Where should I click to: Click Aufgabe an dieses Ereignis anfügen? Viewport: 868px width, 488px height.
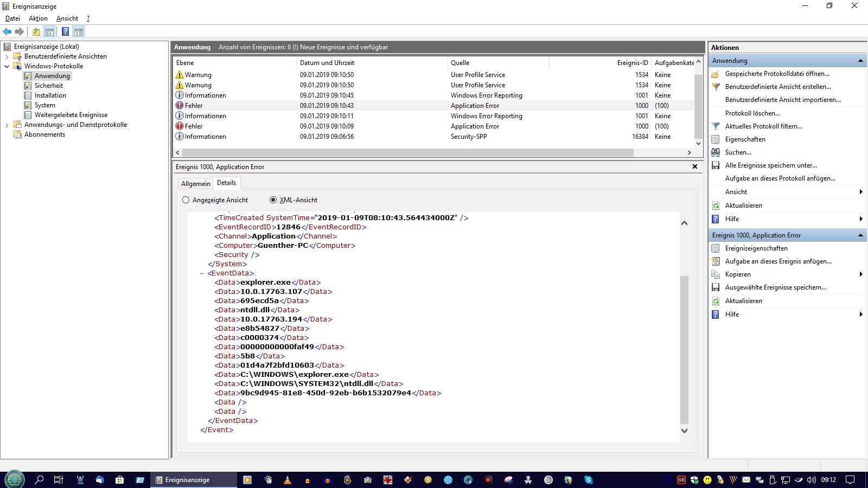point(778,261)
